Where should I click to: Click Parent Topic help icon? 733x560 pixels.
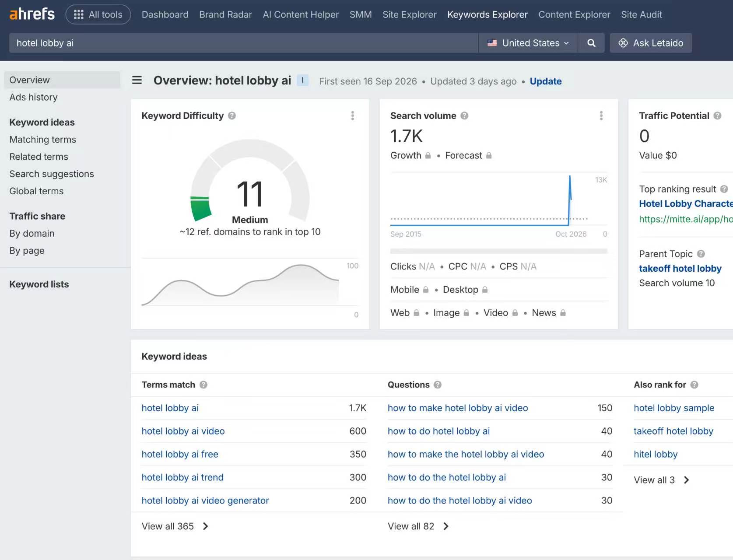tap(701, 254)
